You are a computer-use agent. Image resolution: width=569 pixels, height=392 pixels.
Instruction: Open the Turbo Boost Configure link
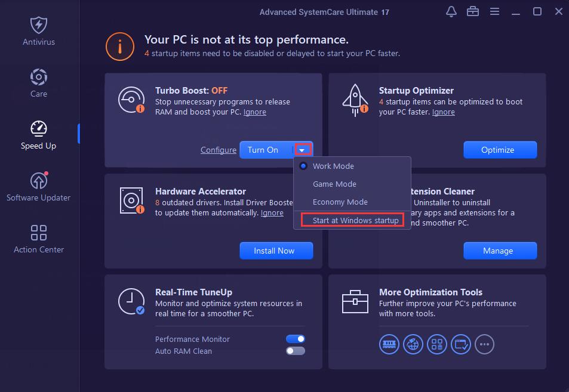point(219,150)
